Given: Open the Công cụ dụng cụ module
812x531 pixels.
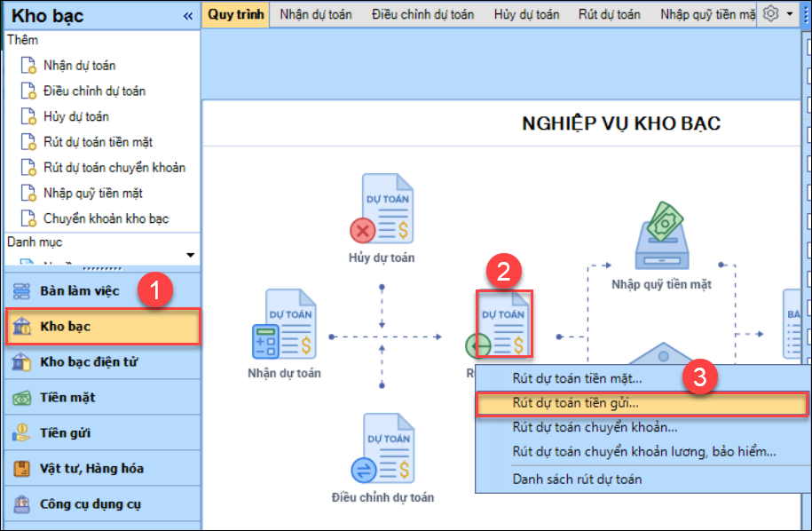Looking at the screenshot, I should 90,503.
